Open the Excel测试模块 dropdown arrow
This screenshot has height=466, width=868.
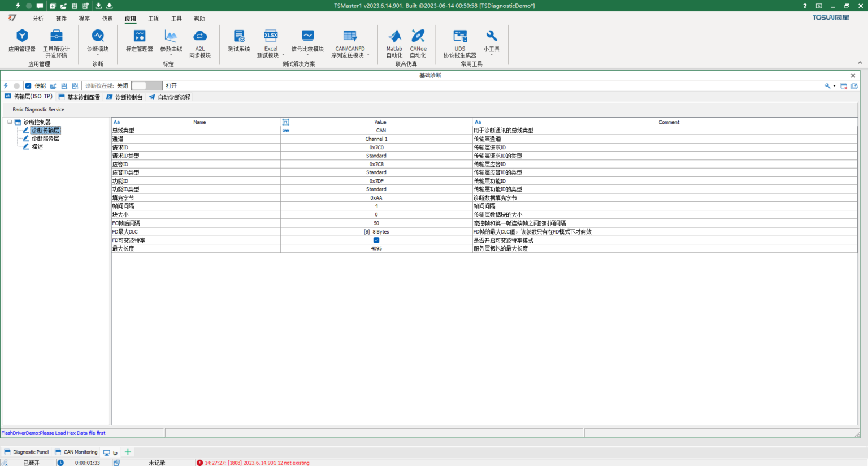[x=283, y=55]
